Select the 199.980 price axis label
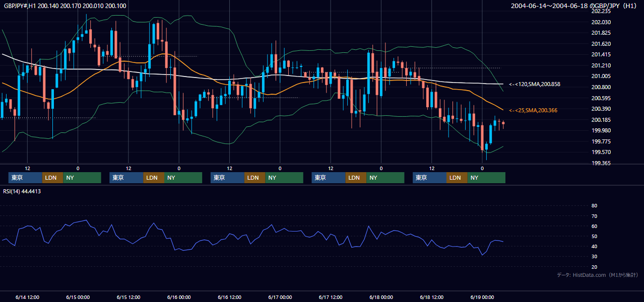The width and height of the screenshot is (644, 302). [x=601, y=130]
